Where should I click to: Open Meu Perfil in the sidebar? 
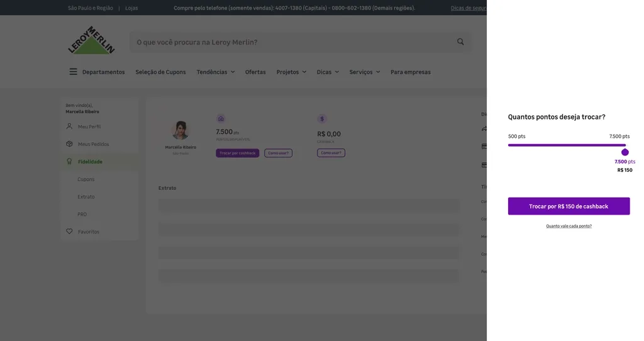coord(89,126)
